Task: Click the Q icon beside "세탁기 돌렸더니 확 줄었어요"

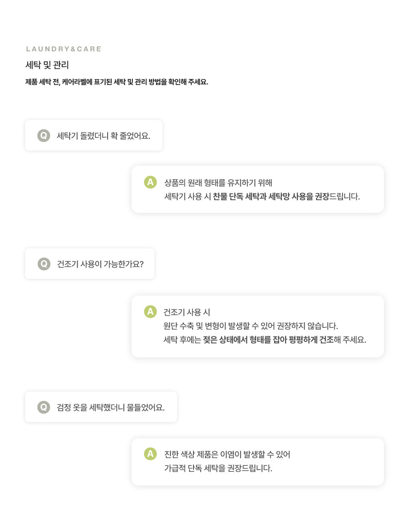Action: [x=44, y=135]
